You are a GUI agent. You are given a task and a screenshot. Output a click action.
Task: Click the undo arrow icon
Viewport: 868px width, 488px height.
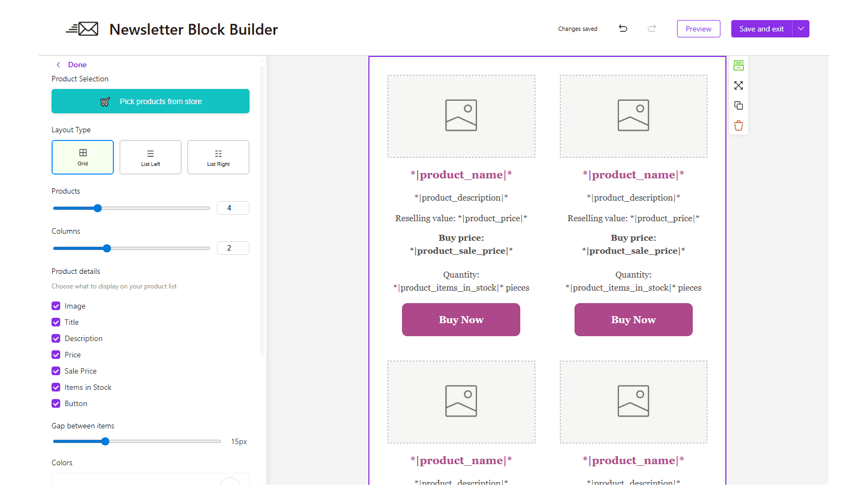tap(623, 28)
